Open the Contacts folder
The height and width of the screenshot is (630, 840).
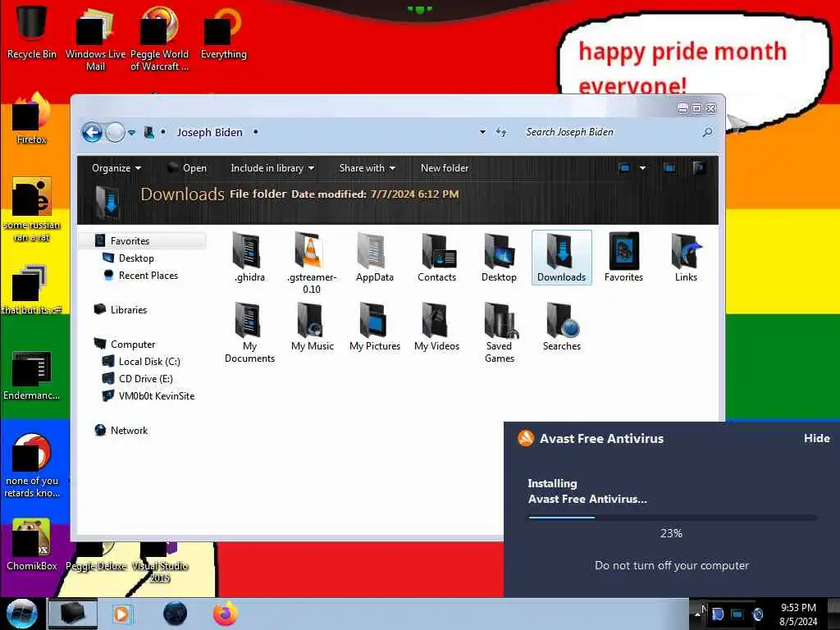[437, 258]
